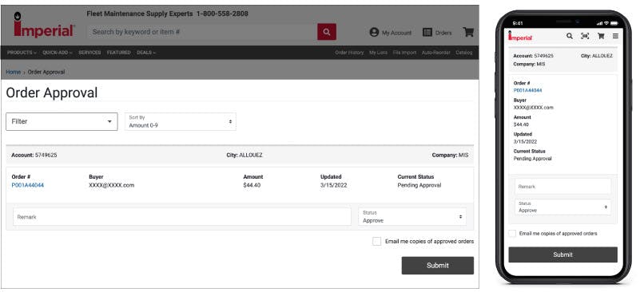The height and width of the screenshot is (292, 644).
Task: Click the desktop City: ALLOUEZ text
Action: (x=244, y=155)
